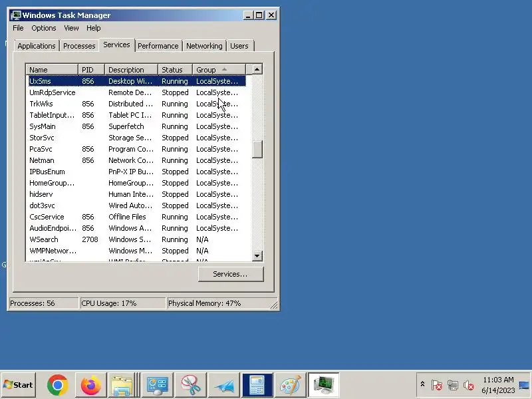This screenshot has width=532, height=399.
Task: Click the window resize grip corner
Action: [273, 305]
